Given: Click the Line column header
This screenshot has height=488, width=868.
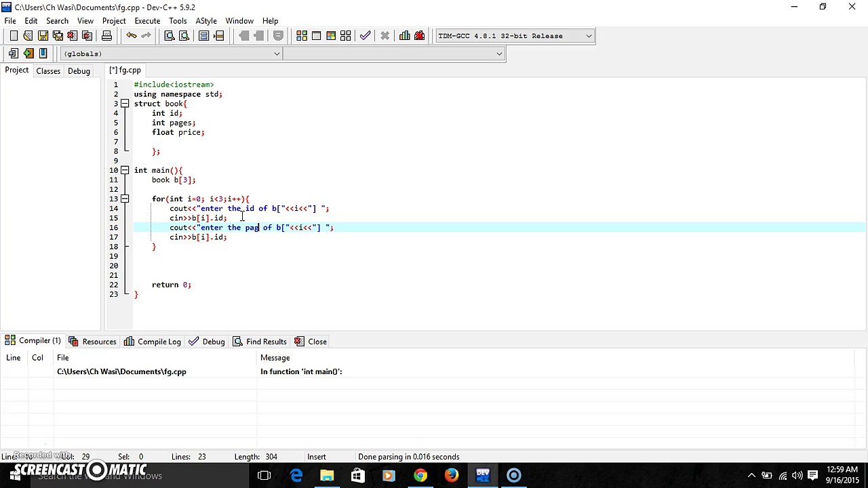Looking at the screenshot, I should [13, 358].
